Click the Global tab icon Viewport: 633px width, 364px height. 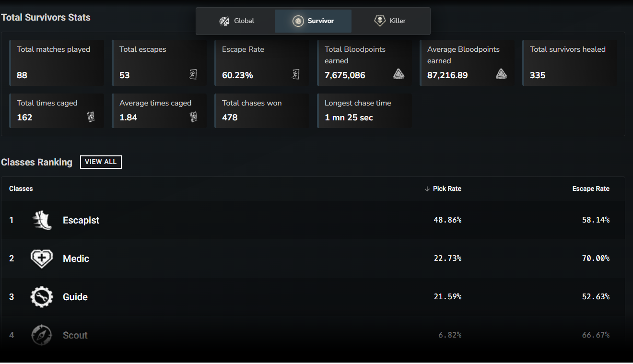pyautogui.click(x=224, y=21)
